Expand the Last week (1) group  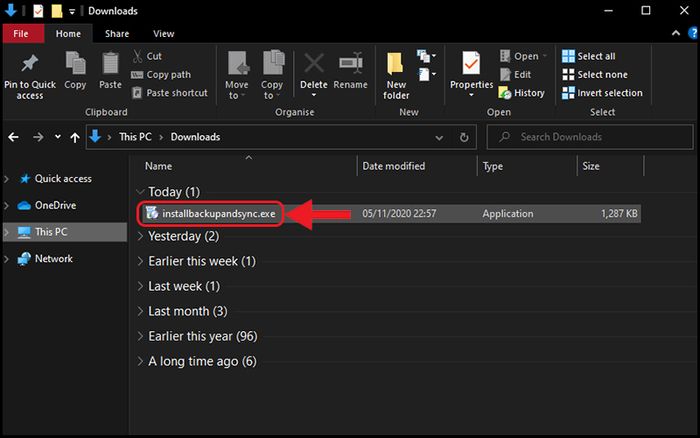click(x=140, y=286)
